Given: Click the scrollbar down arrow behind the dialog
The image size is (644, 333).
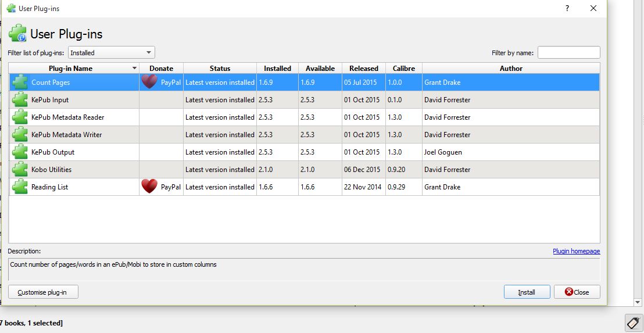Looking at the screenshot, I should (638, 302).
